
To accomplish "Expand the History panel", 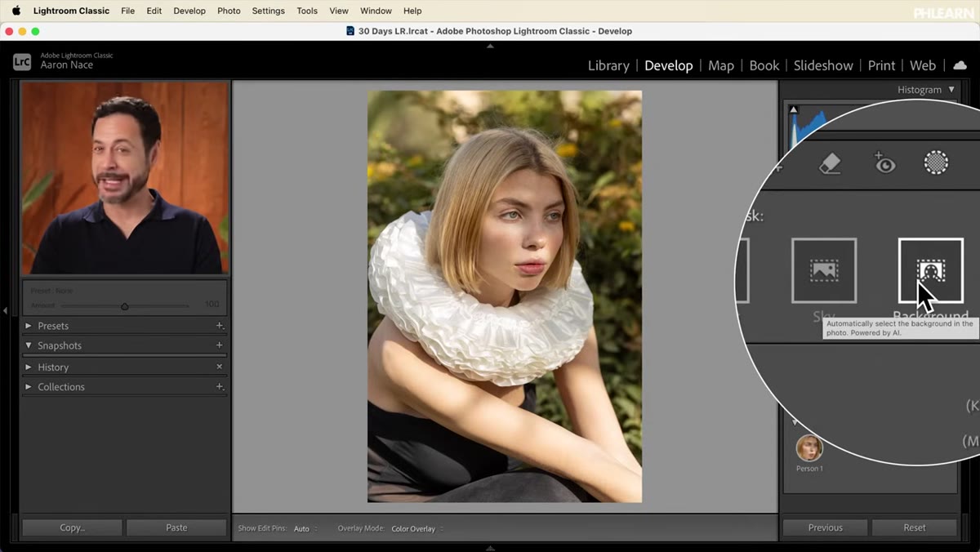I will 29,367.
